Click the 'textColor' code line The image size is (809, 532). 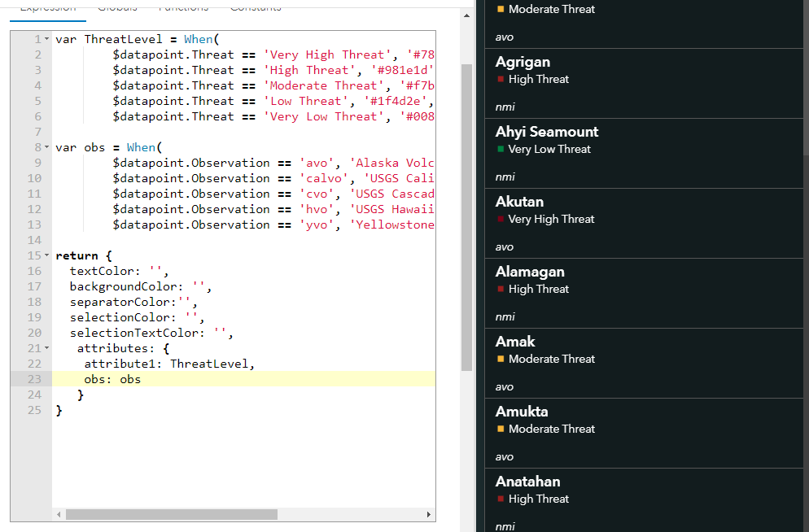(x=119, y=271)
